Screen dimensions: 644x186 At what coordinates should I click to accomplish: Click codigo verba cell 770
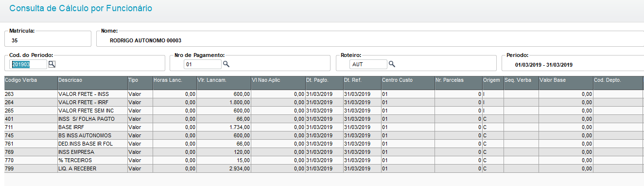coord(31,160)
